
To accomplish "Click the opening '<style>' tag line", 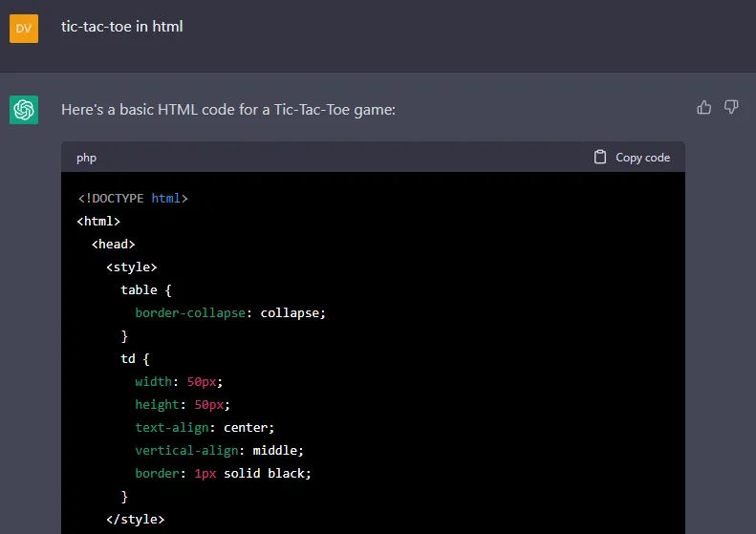I will (x=132, y=267).
